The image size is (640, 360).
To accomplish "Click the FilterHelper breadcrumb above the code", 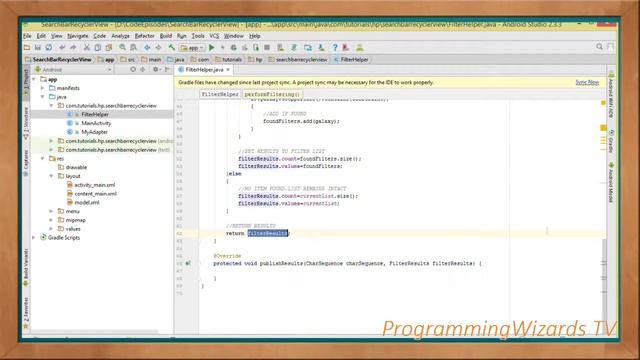I will [x=220, y=94].
